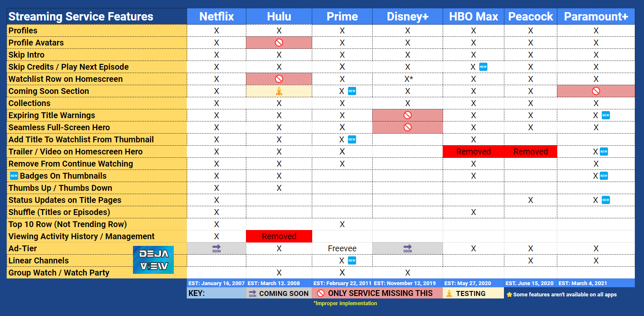644x316 pixels.
Task: Click the EST: January 16, 2007 date
Action: (216, 283)
